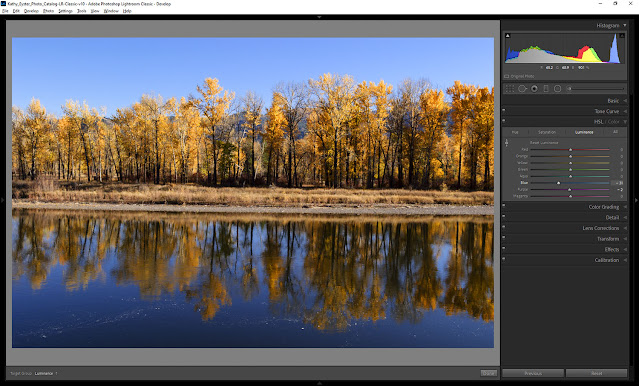Toggle the Tone Curve panel on/off switch

pyautogui.click(x=504, y=110)
